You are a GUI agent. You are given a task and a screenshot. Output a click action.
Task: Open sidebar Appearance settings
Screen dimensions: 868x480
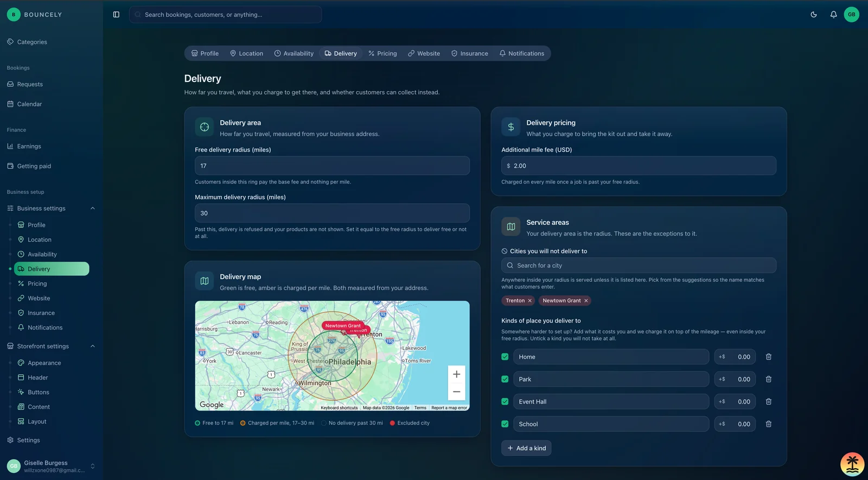click(x=44, y=363)
